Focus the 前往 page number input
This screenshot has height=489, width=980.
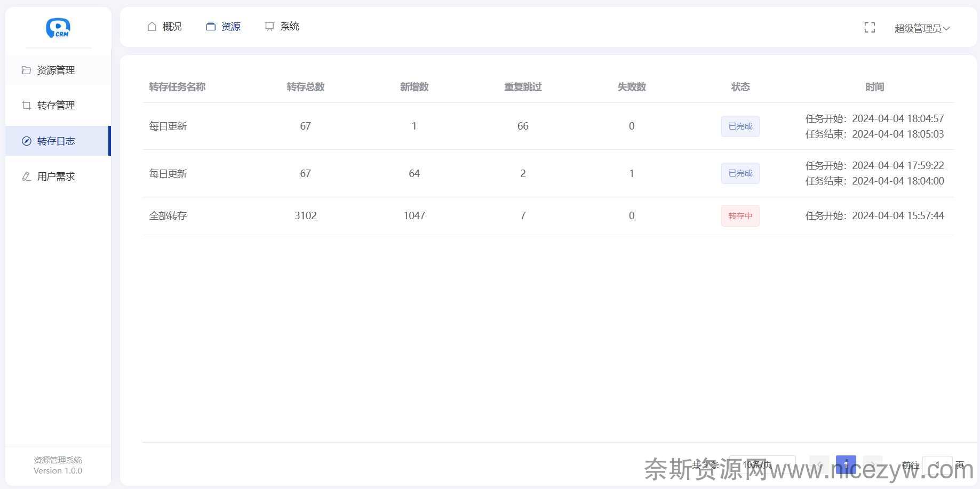937,464
